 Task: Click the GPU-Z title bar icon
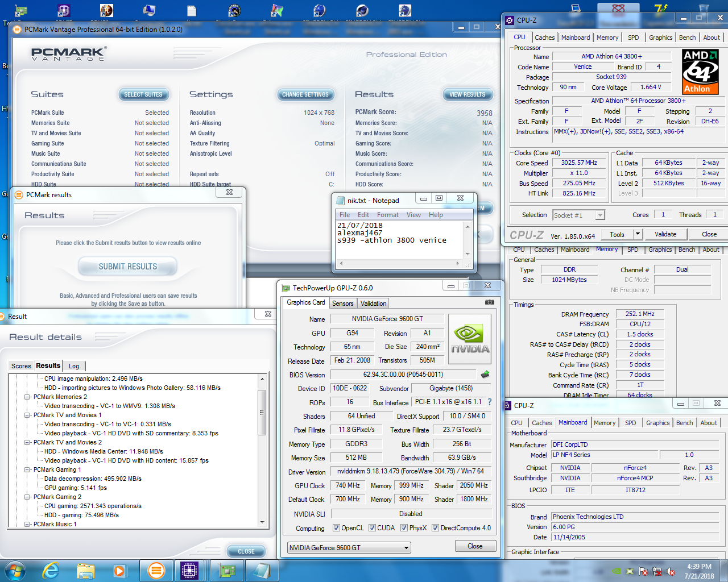tap(286, 288)
